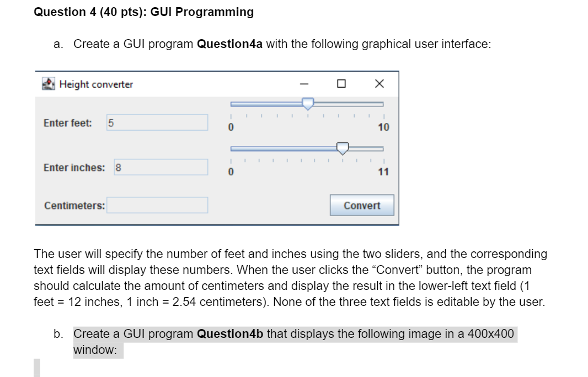
Task: Click the Centimeters label
Action: coord(74,206)
